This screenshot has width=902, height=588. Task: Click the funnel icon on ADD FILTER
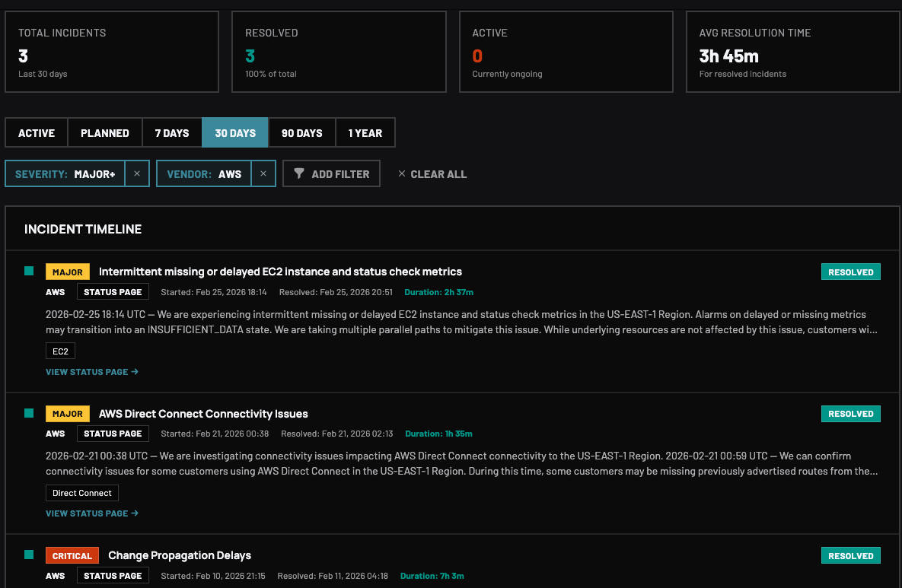pos(299,173)
